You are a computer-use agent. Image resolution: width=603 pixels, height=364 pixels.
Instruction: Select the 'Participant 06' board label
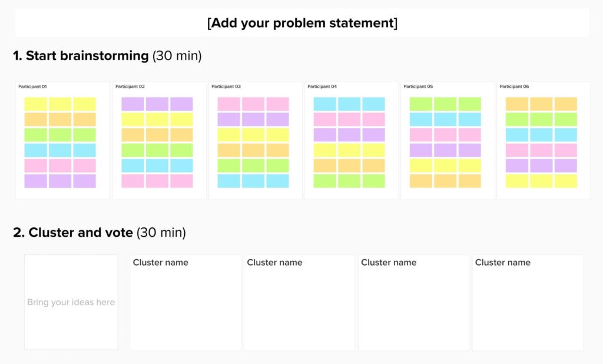tap(514, 87)
